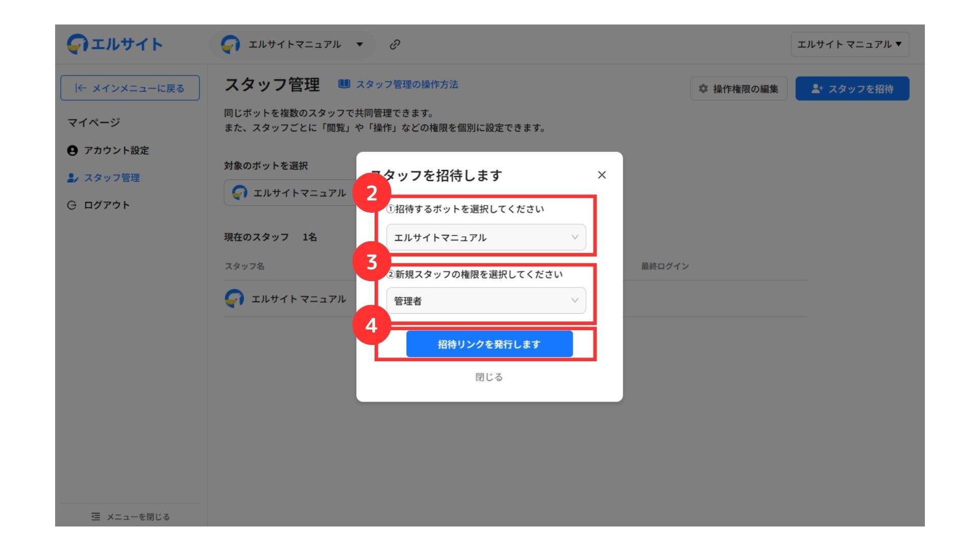The image size is (980, 551).
Task: Select スタッフ管理 in sidebar menu
Action: [111, 178]
